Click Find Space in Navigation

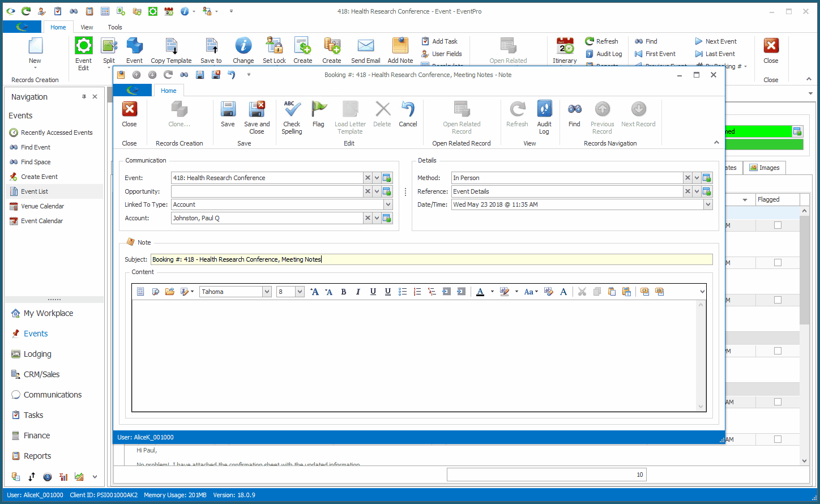coord(36,162)
